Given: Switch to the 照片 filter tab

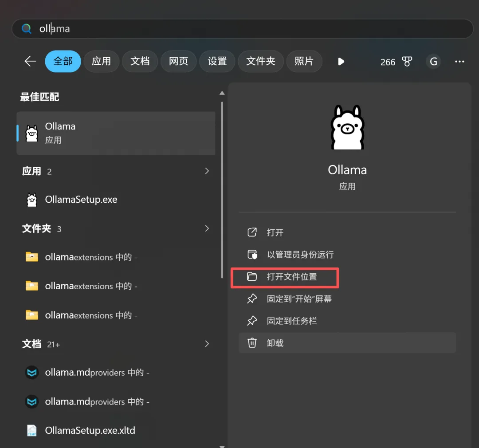Looking at the screenshot, I should [304, 61].
